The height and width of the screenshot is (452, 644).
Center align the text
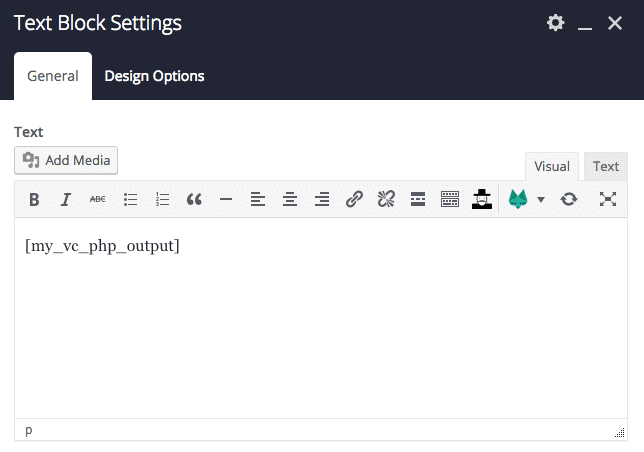tap(290, 200)
